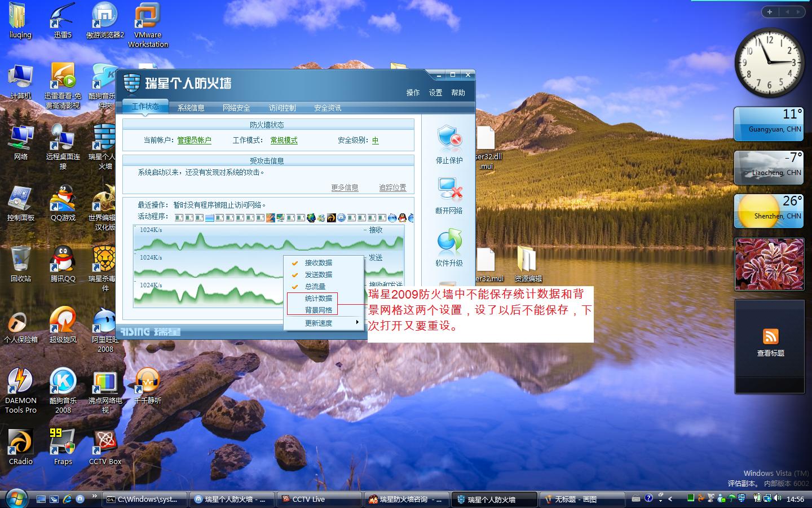Screen dimensions: 812x508
Task: Click the 管理员帐户 account link
Action: tap(195, 141)
